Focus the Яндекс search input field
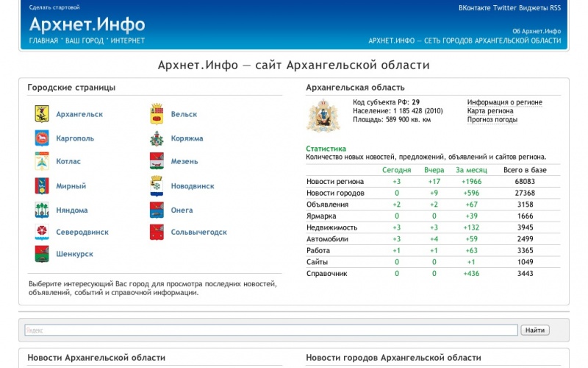This screenshot has width=588, height=368. (271, 330)
